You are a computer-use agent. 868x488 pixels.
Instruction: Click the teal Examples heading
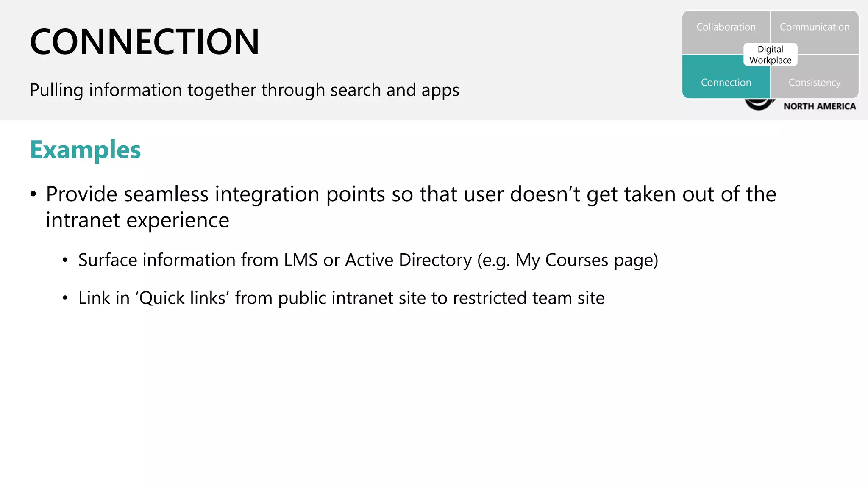(85, 150)
